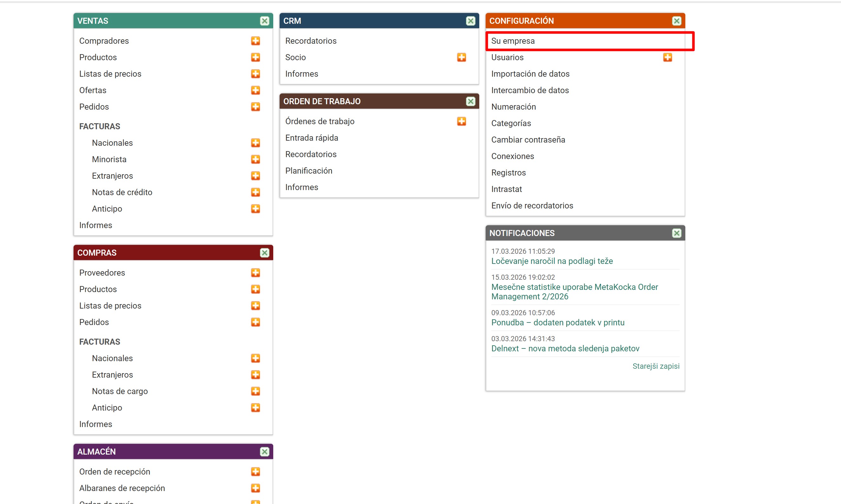Click plus icon beside Ofertas

point(256,90)
